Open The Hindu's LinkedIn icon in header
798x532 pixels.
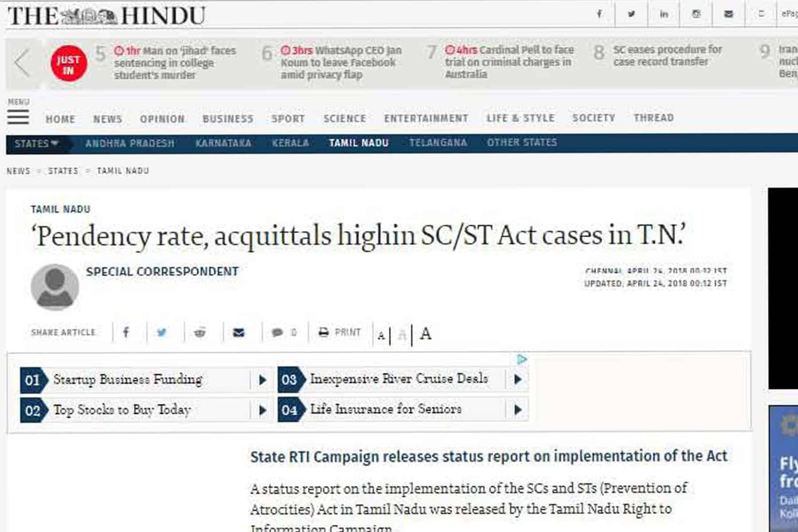tap(664, 14)
